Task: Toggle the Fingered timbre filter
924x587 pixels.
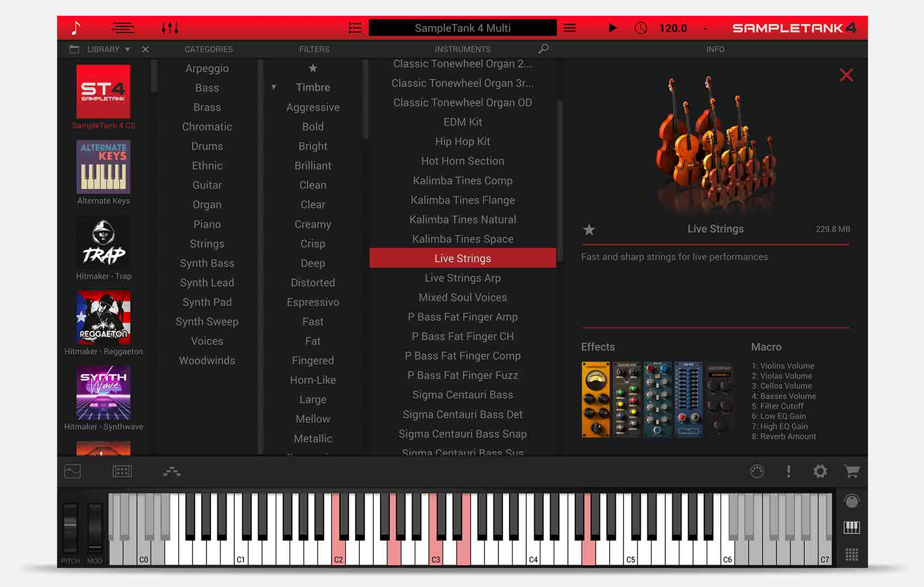Action: (313, 360)
